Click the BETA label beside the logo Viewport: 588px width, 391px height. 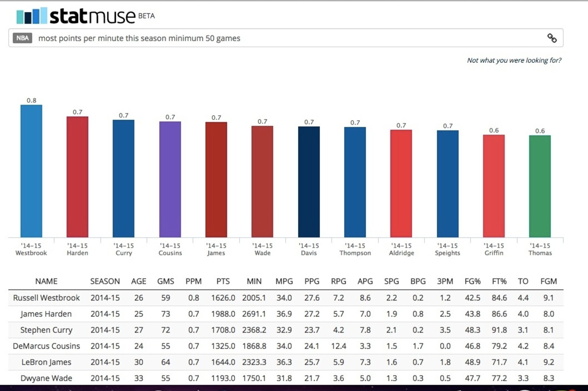click(147, 16)
